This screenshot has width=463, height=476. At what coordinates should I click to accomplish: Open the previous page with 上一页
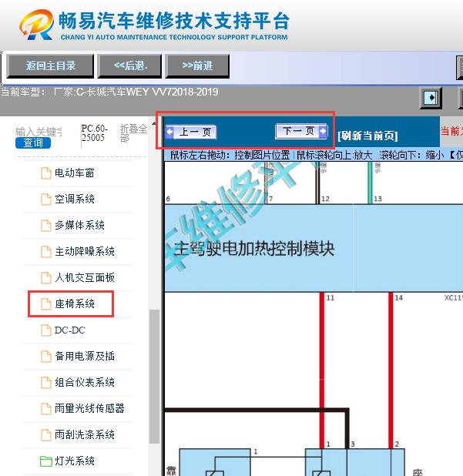point(191,132)
